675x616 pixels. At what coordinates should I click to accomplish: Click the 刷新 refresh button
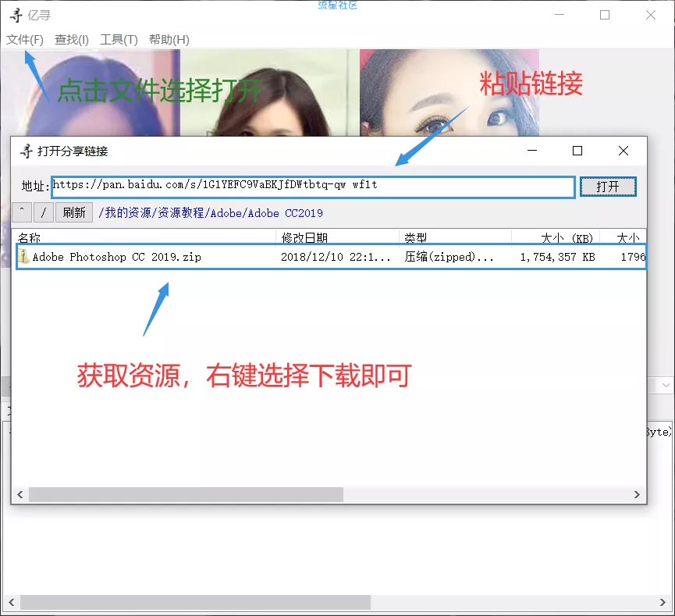(x=74, y=213)
